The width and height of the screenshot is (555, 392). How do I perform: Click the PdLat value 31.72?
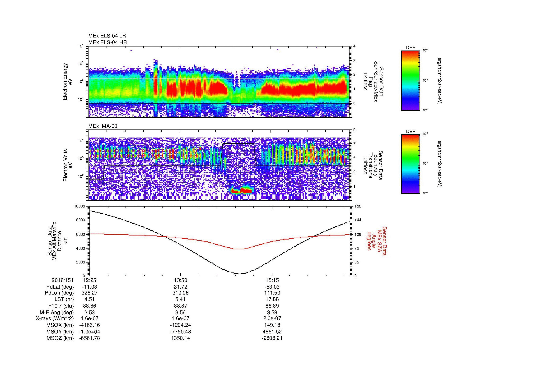coord(181,287)
